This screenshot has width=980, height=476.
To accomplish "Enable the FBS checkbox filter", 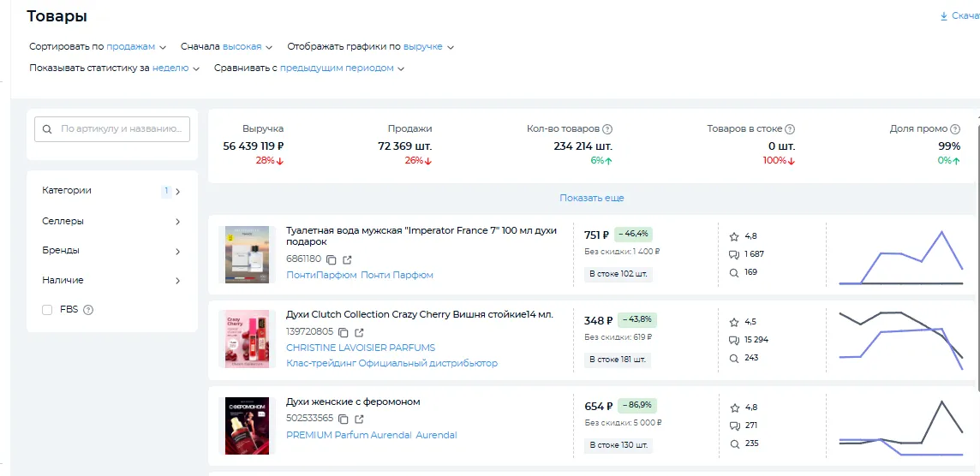I will pyautogui.click(x=47, y=310).
